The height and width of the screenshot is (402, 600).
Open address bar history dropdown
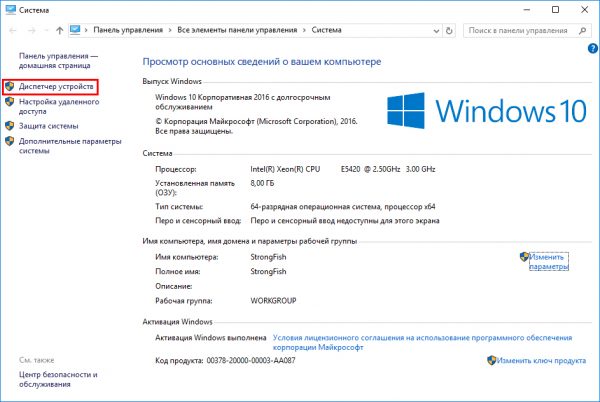436,31
